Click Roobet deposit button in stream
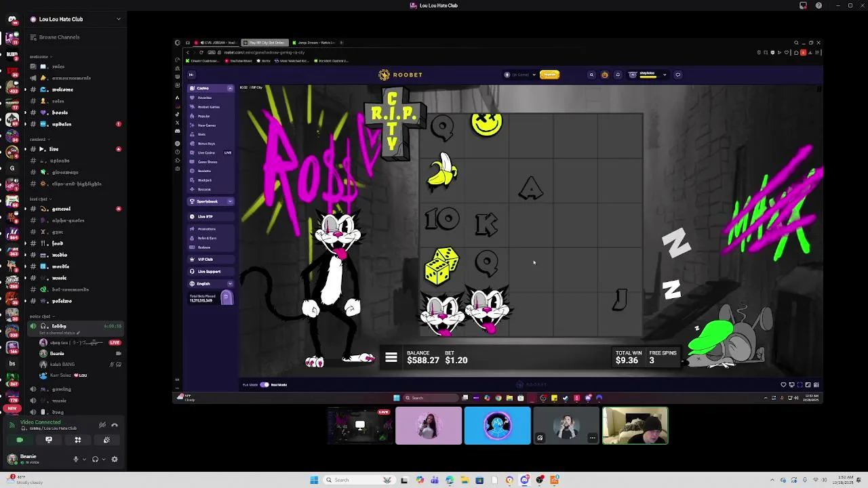 coord(549,75)
